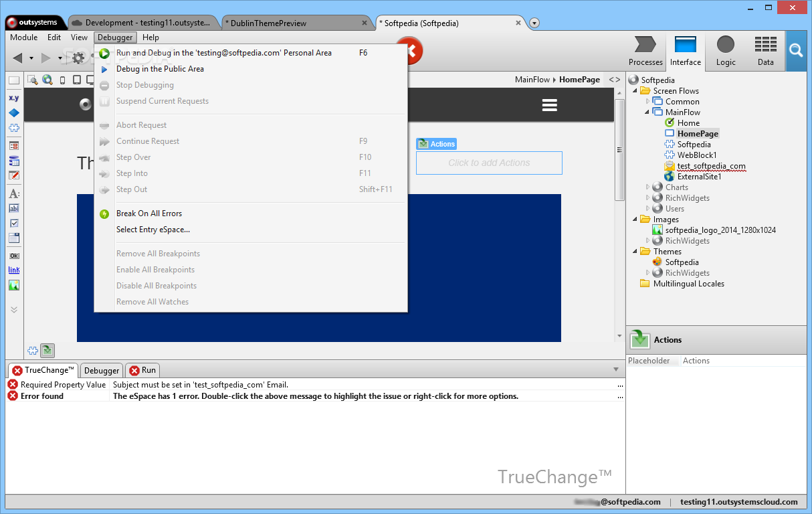Go back with the left arrow
The image size is (812, 514).
[18, 58]
